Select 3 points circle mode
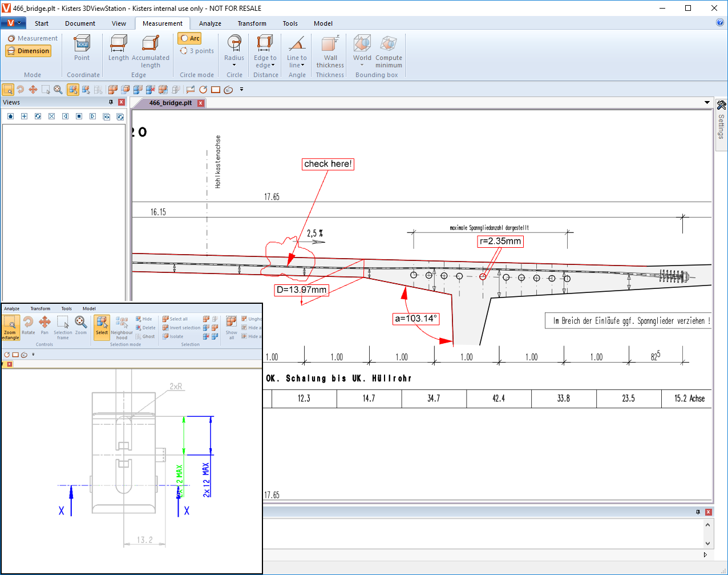The height and width of the screenshot is (575, 728). coord(197,51)
